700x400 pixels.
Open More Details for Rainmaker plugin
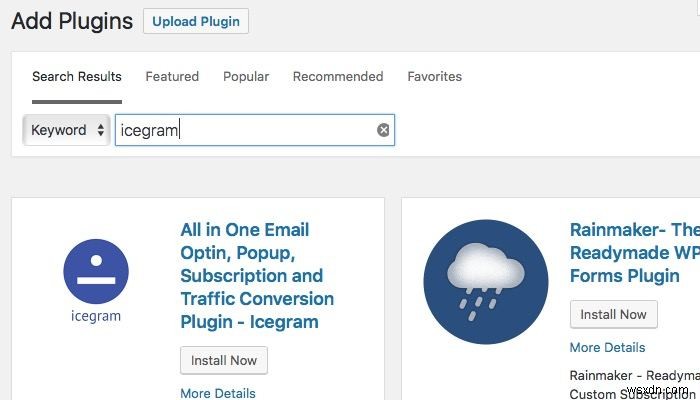click(x=608, y=347)
